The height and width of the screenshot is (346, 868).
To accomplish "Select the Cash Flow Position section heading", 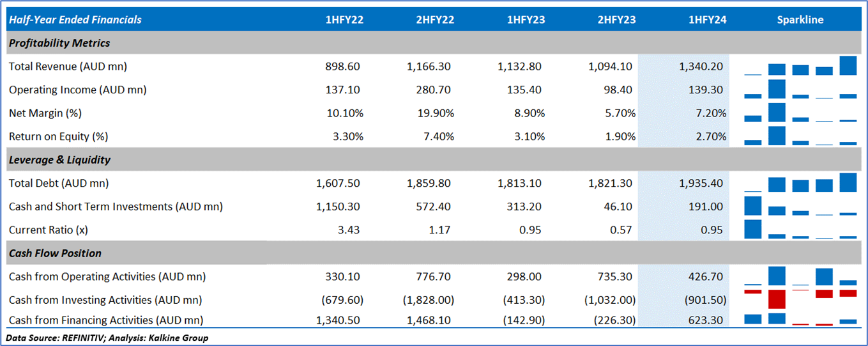I will (x=55, y=253).
